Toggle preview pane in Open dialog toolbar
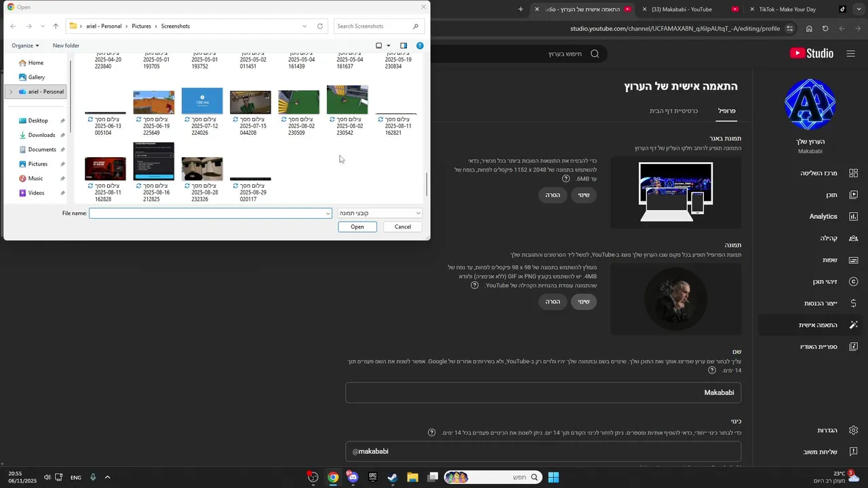Screen dimensions: 868x488 click(x=403, y=45)
